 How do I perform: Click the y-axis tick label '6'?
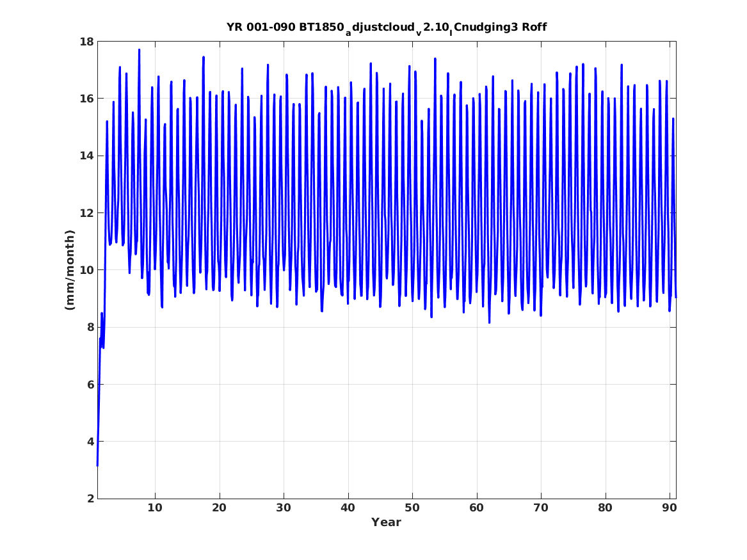90,384
